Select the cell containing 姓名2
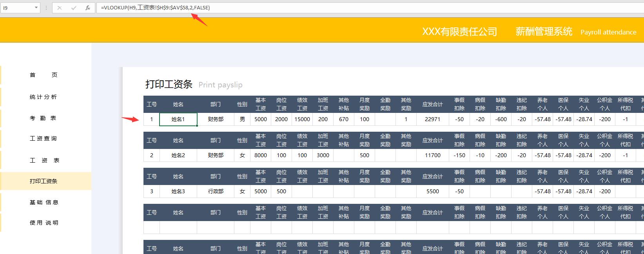644x254 pixels. pos(178,155)
